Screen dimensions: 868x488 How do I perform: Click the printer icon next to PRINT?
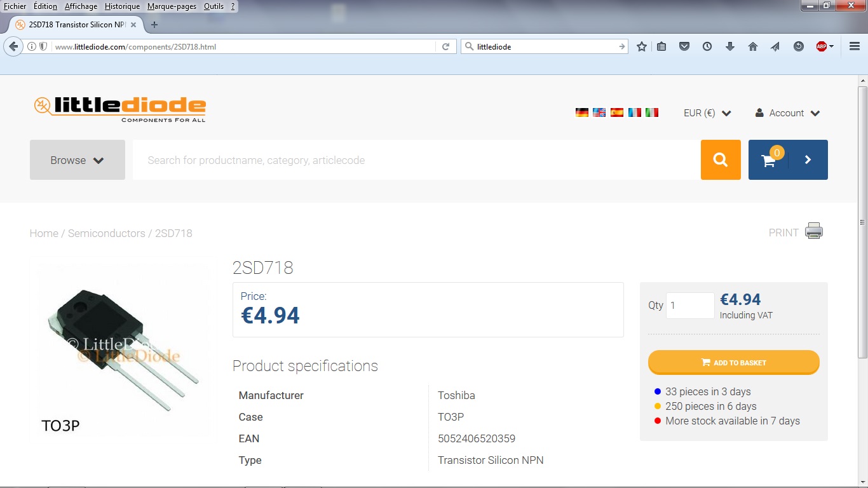[814, 231]
